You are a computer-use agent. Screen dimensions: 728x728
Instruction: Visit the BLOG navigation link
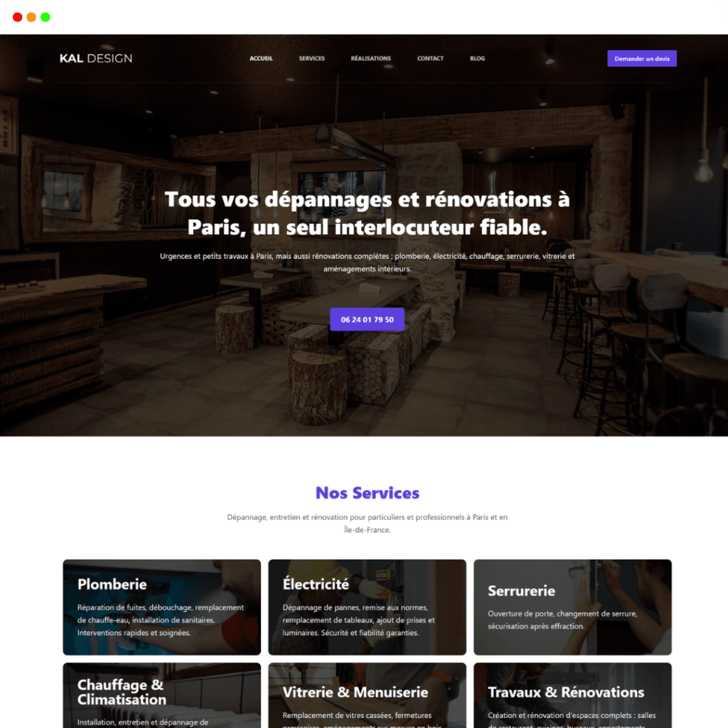[x=477, y=58]
